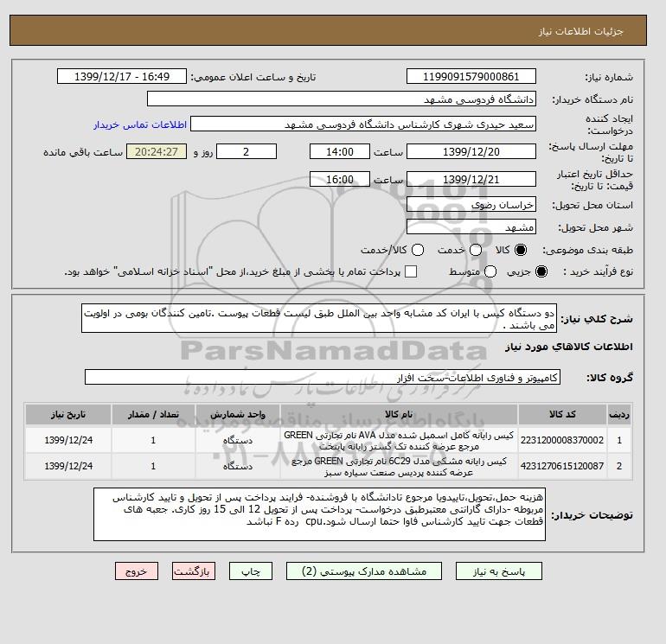The width and height of the screenshot is (666, 644).
Task: Click the general need description text box
Action: click(319, 318)
